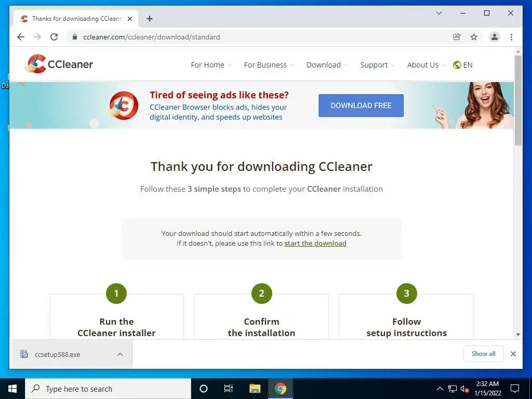Click 'Run the CCleaner installer' text
The image size is (532, 399).
click(x=116, y=327)
